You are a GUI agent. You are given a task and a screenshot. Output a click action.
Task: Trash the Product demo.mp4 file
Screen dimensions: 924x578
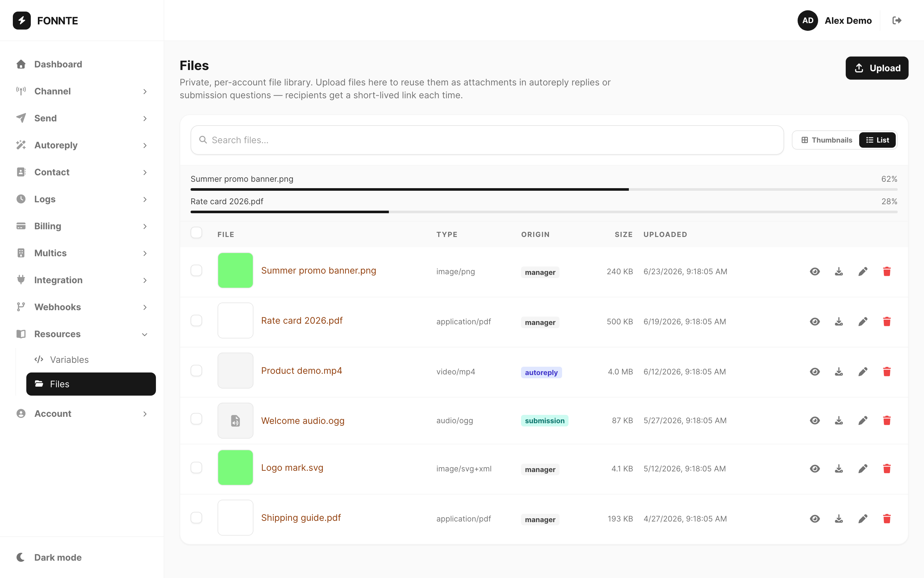(x=886, y=372)
